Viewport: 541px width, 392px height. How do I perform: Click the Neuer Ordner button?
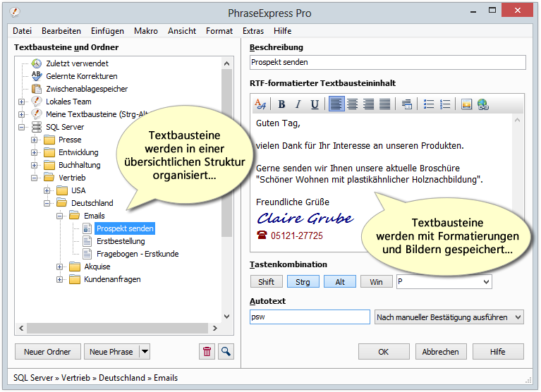(x=48, y=352)
